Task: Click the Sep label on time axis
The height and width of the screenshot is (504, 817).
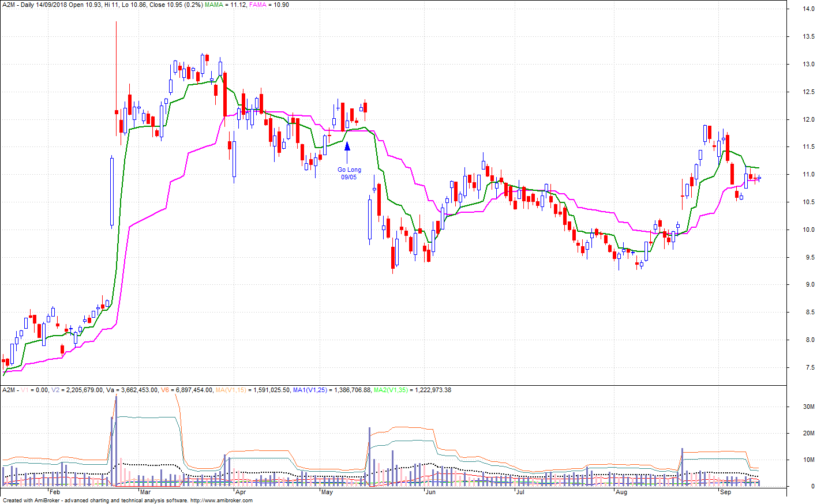Action: coord(726,492)
